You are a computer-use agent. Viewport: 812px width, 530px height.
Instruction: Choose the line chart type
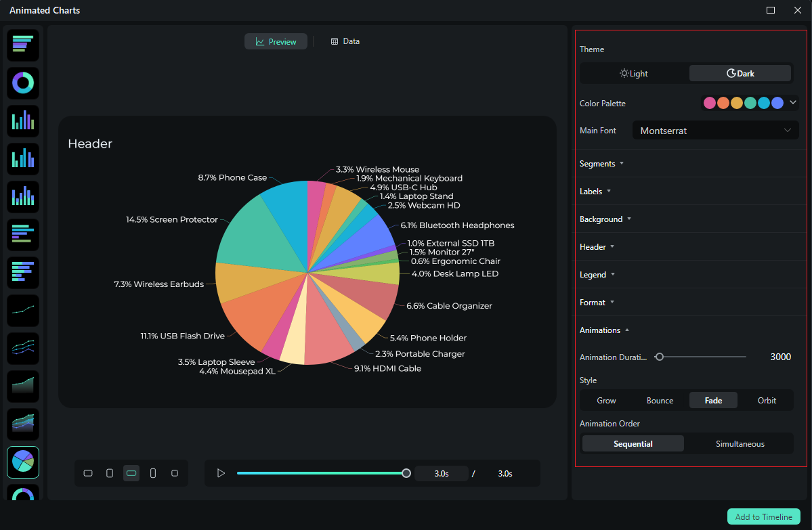click(22, 310)
